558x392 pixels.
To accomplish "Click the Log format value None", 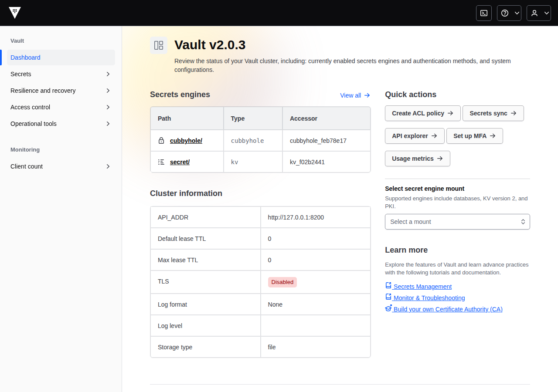I will coord(275,304).
